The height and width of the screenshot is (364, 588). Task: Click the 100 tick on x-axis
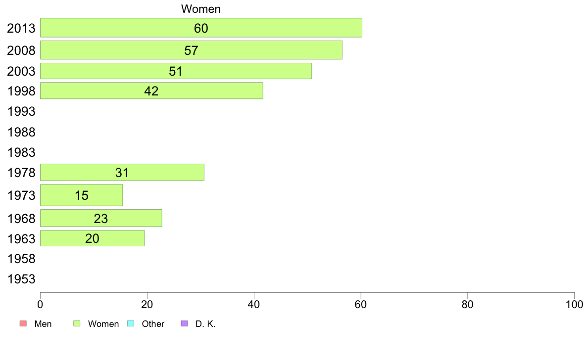tap(574, 304)
